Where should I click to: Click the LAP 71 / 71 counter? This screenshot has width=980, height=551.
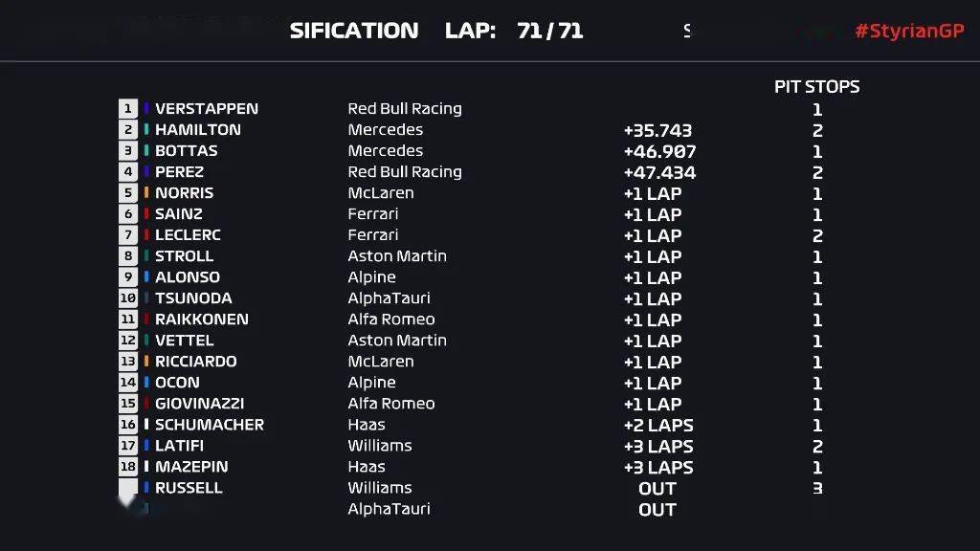click(514, 31)
